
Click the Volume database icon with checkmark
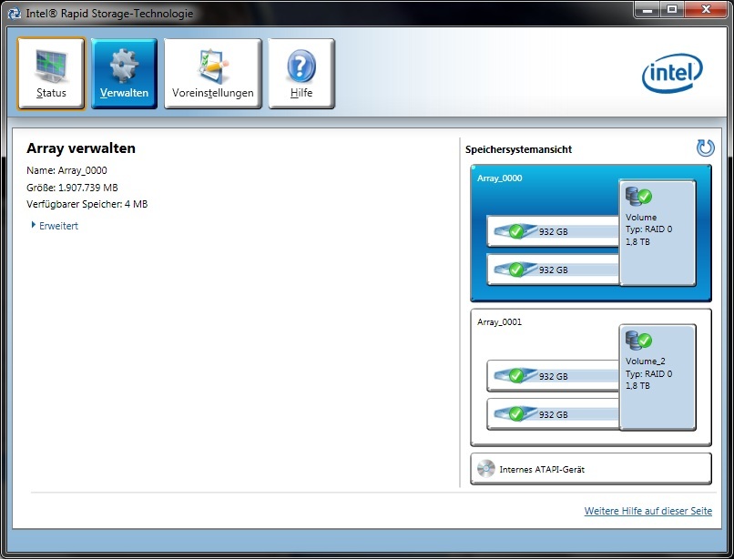click(638, 196)
